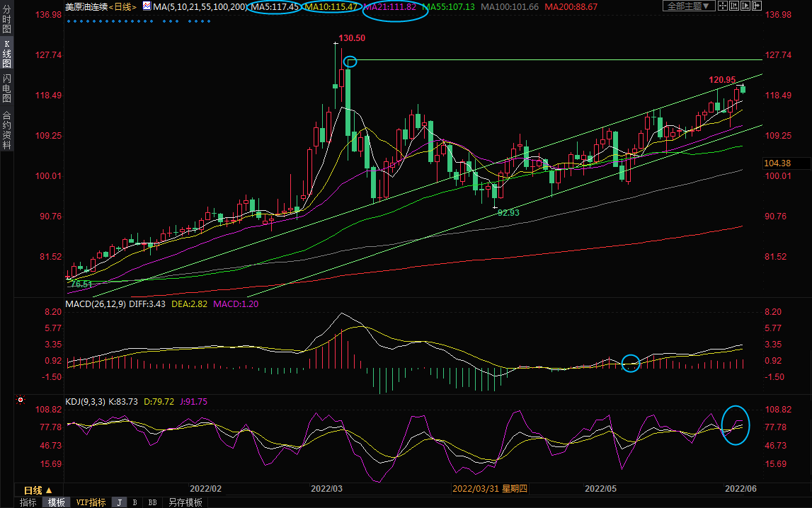Image resolution: width=812 pixels, height=508 pixels.
Task: Click the 另存模板 button
Action: (185, 502)
